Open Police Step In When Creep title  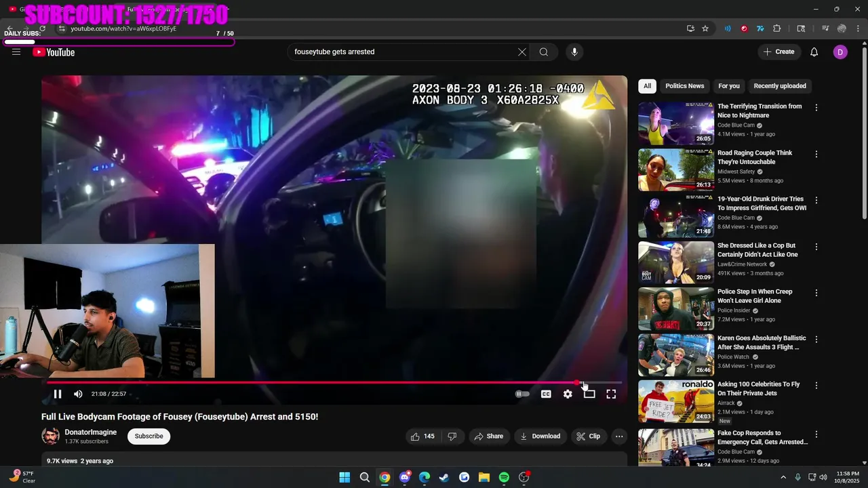coord(755,296)
